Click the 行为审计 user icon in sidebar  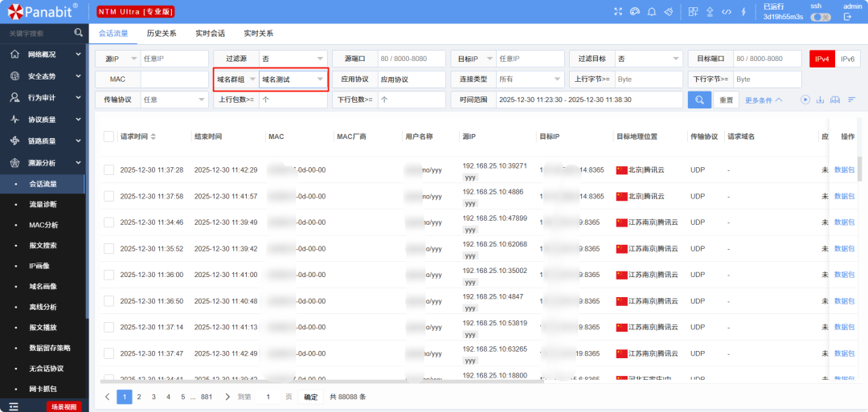point(15,97)
